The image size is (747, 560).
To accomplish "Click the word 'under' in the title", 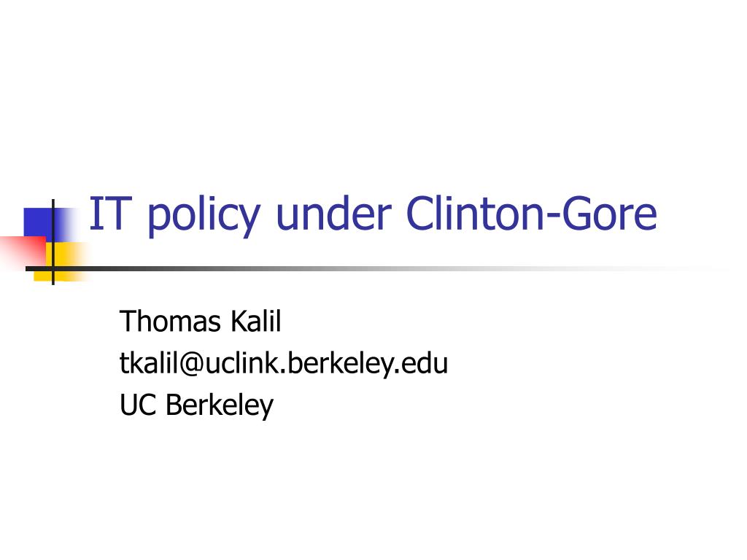I will (333, 214).
